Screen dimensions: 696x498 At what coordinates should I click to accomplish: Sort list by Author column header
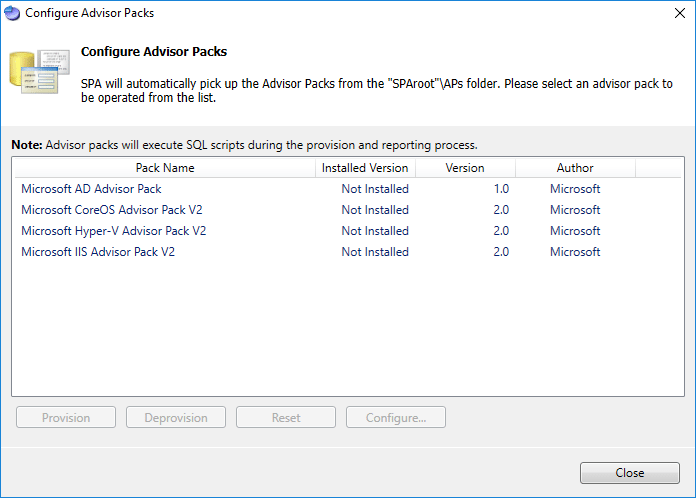[x=575, y=168]
